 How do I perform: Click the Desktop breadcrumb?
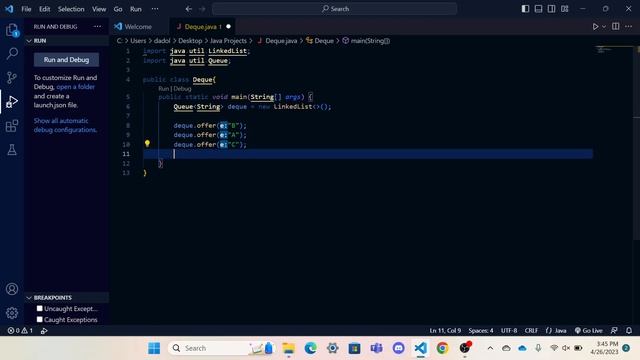pyautogui.click(x=190, y=41)
